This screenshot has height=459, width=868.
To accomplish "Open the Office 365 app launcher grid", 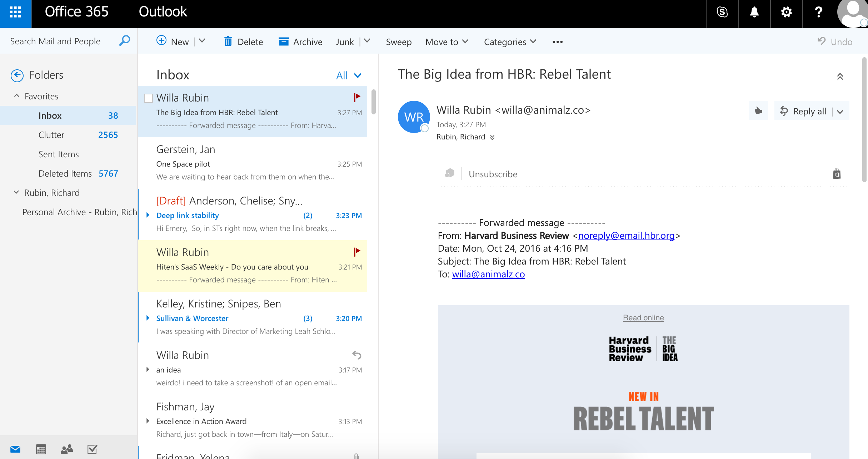I will point(15,12).
